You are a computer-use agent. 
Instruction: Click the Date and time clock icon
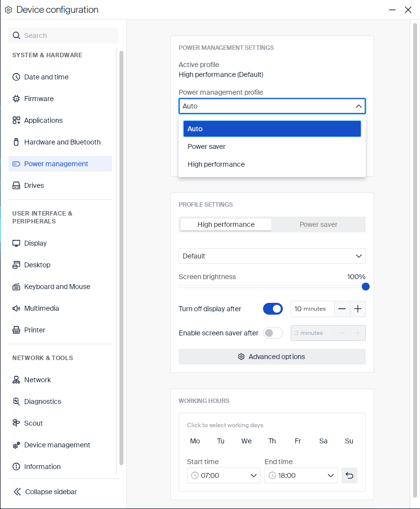pos(16,77)
